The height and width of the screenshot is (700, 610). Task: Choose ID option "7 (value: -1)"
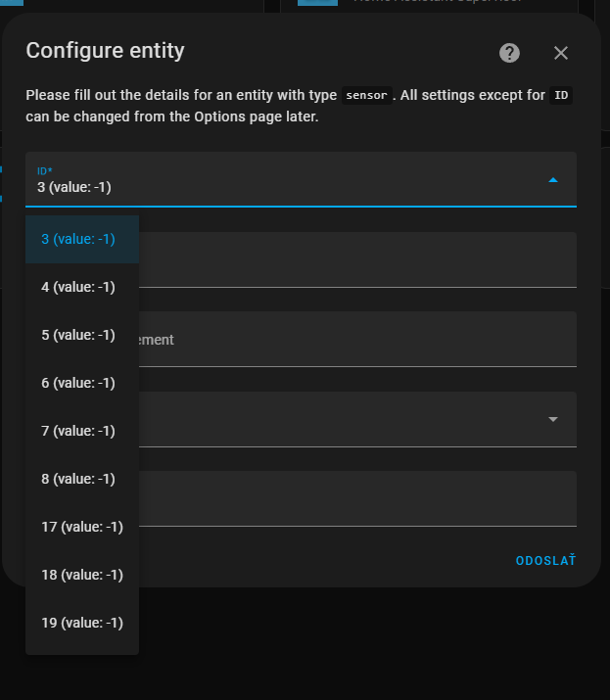pyautogui.click(x=78, y=431)
